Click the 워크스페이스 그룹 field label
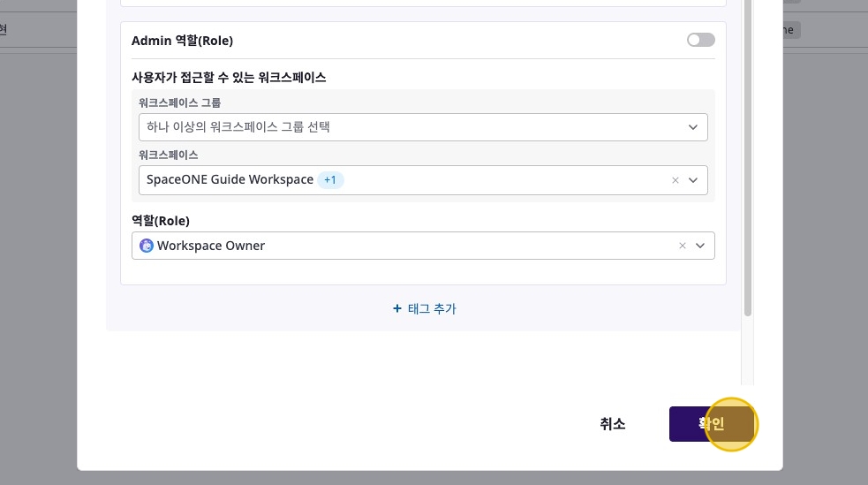 [x=180, y=103]
